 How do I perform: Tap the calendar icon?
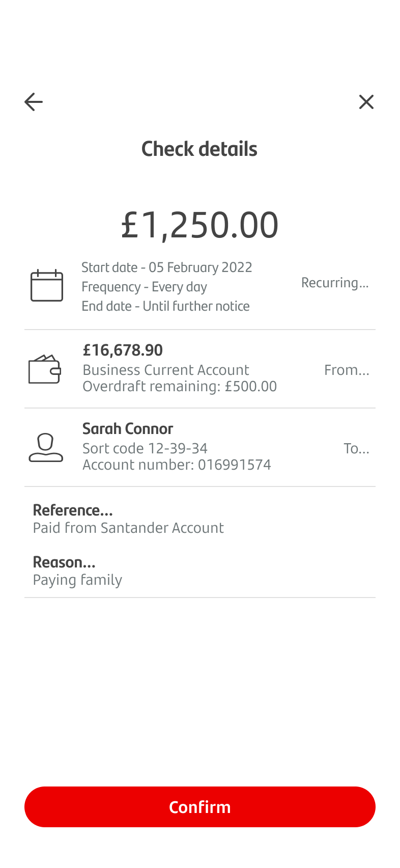[x=47, y=286]
